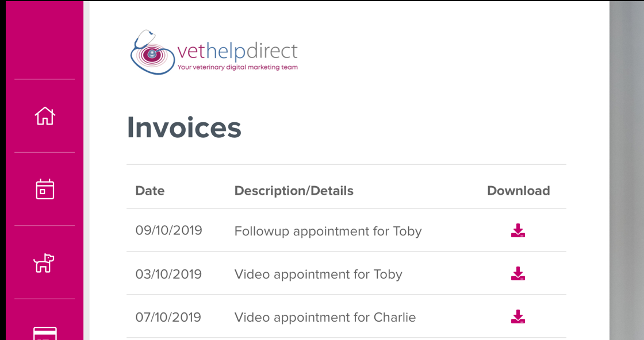Download the 03/10/2019 Toby video invoice
This screenshot has width=644, height=340.
pyautogui.click(x=518, y=274)
